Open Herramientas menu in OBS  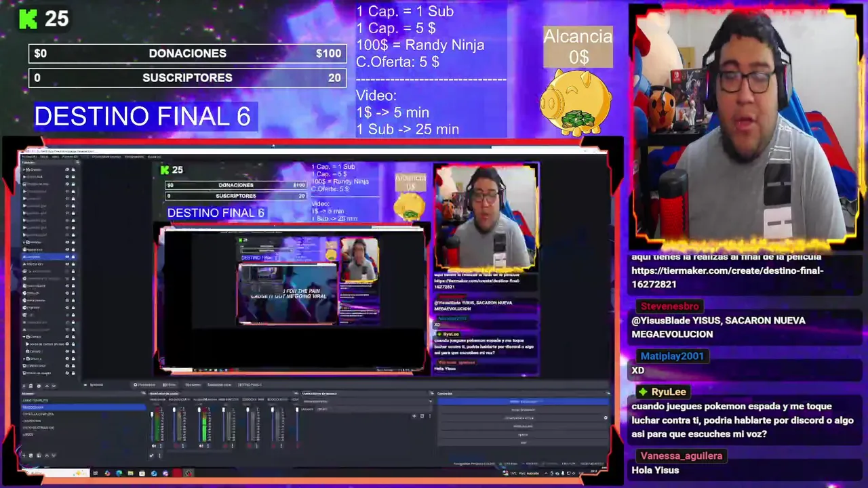point(134,157)
